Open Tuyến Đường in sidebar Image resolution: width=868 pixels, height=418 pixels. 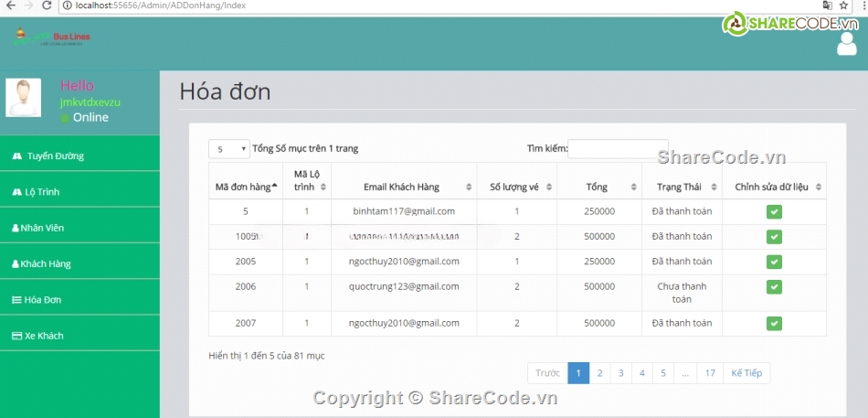pyautogui.click(x=79, y=155)
